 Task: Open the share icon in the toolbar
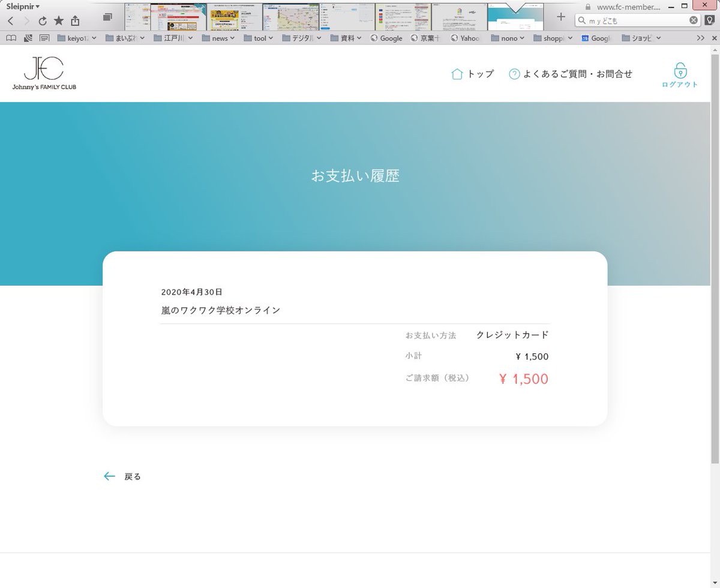click(75, 20)
